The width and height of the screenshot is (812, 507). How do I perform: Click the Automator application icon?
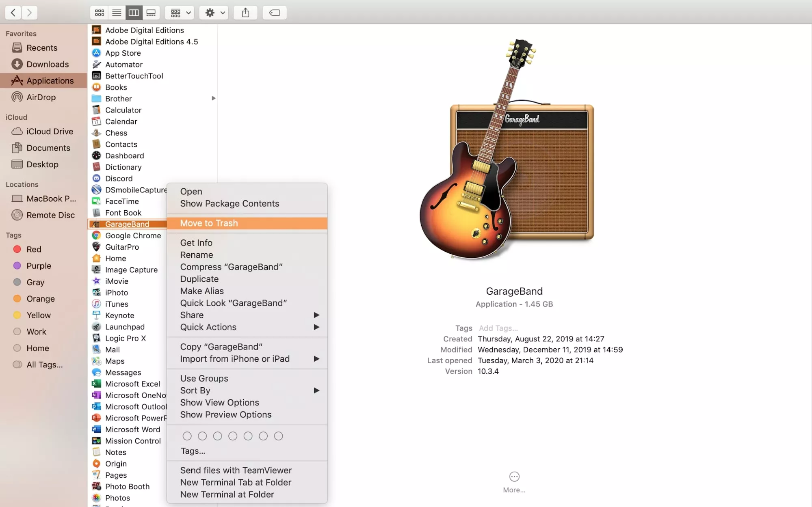(x=96, y=64)
